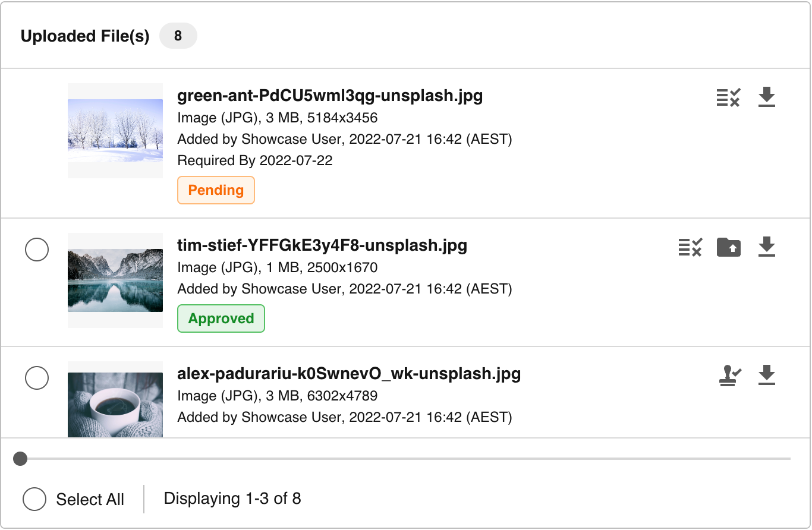
Task: Click the uploaded files count badge
Action: [178, 36]
